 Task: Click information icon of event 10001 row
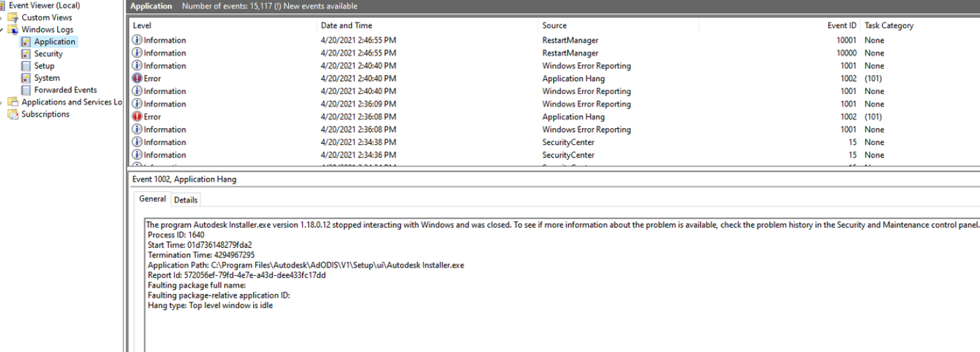click(137, 40)
